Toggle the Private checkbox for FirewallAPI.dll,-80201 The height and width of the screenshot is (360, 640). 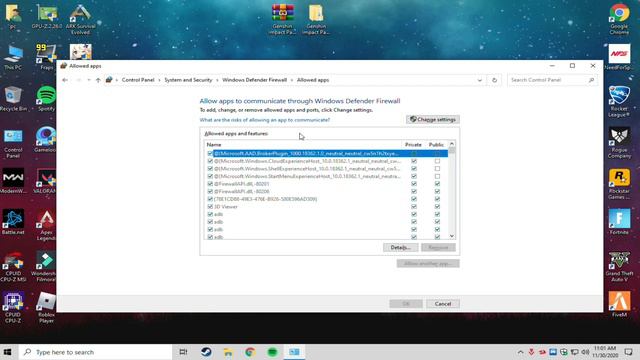click(x=414, y=184)
